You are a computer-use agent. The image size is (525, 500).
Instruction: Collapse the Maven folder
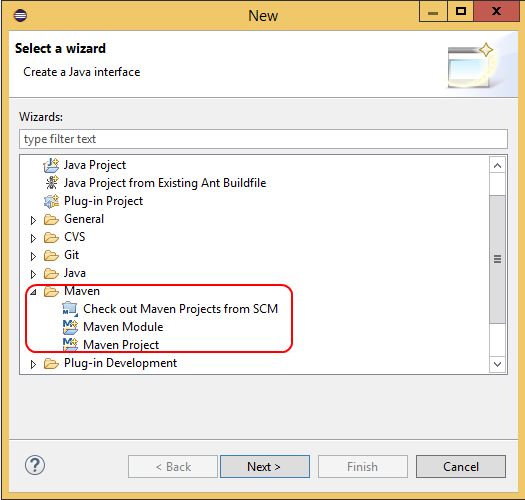tap(33, 292)
